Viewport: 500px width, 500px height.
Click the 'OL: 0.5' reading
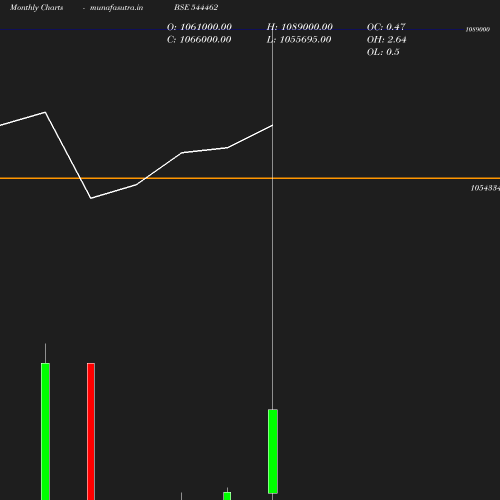click(x=383, y=52)
